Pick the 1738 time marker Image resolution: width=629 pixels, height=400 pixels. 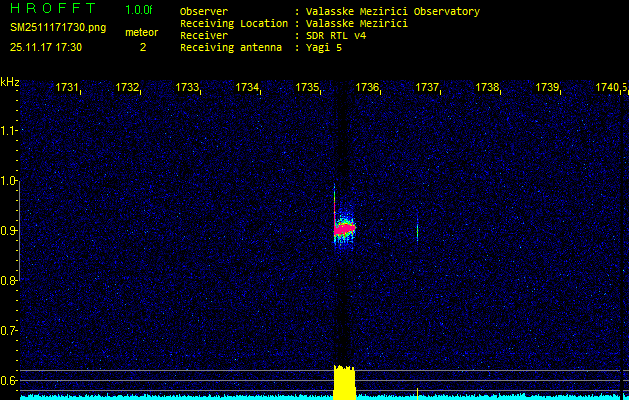pos(487,88)
